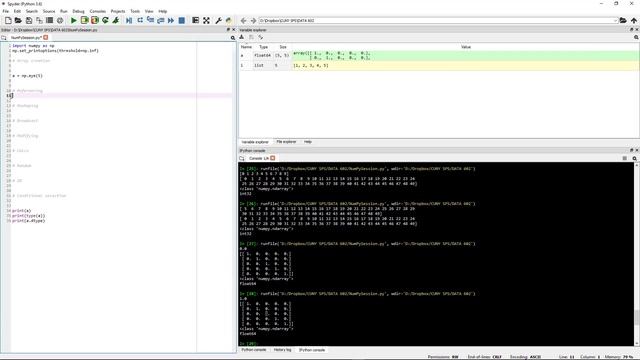The image size is (640, 360).
Task: Click Editor options icon at pane right
Action: [x=233, y=38]
